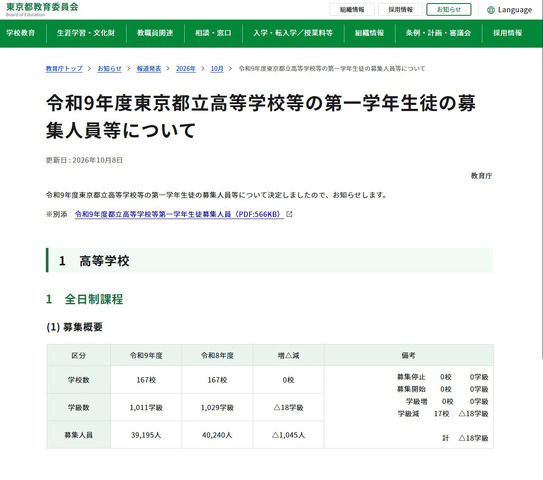This screenshot has width=543, height=480.
Task: Open the 組織情報 header button
Action: coord(351,10)
